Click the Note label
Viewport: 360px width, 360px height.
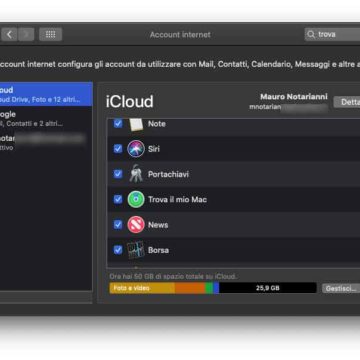pos(157,124)
